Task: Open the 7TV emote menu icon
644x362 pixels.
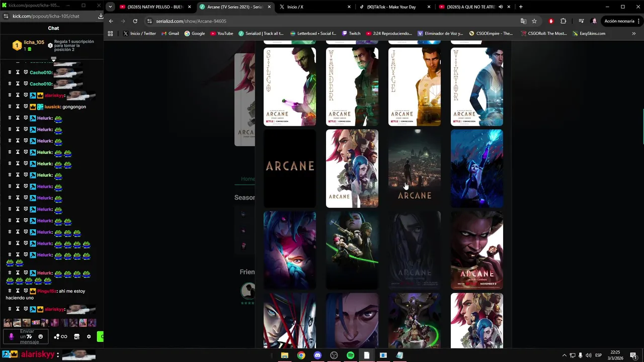Action: tap(29, 337)
